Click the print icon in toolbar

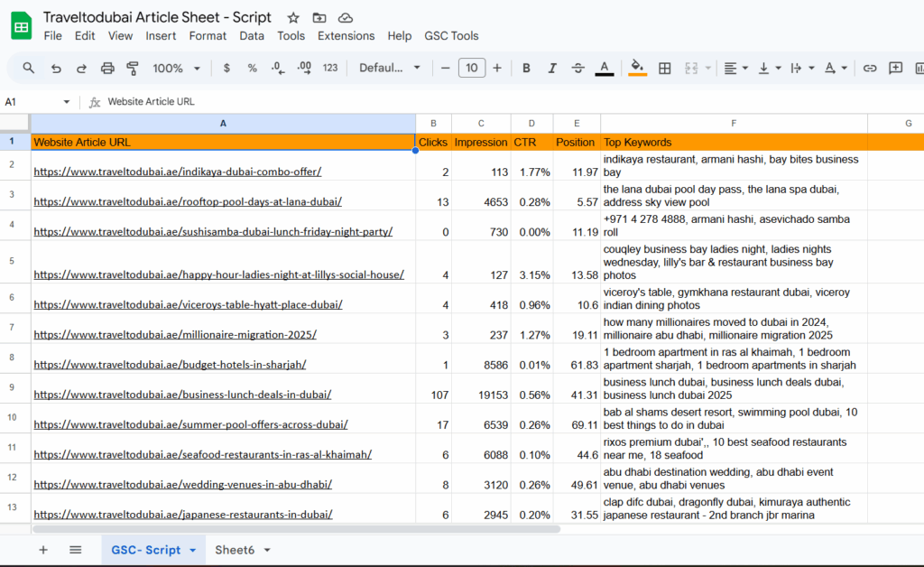tap(107, 68)
